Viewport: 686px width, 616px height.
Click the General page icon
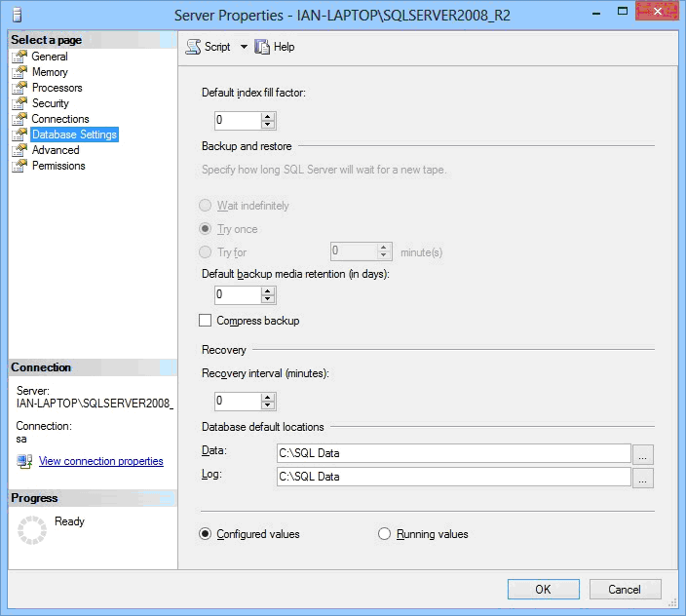(x=19, y=57)
